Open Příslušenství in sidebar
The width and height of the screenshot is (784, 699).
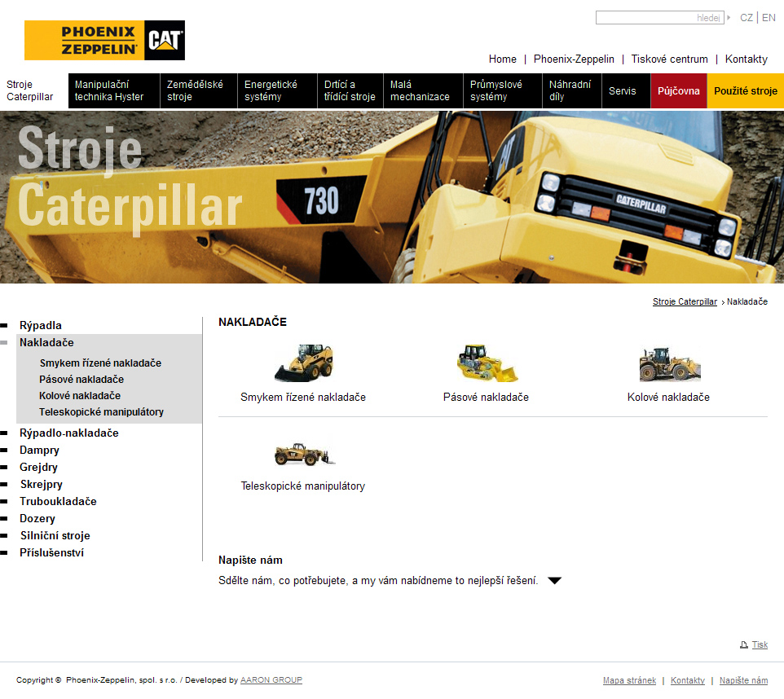51,552
